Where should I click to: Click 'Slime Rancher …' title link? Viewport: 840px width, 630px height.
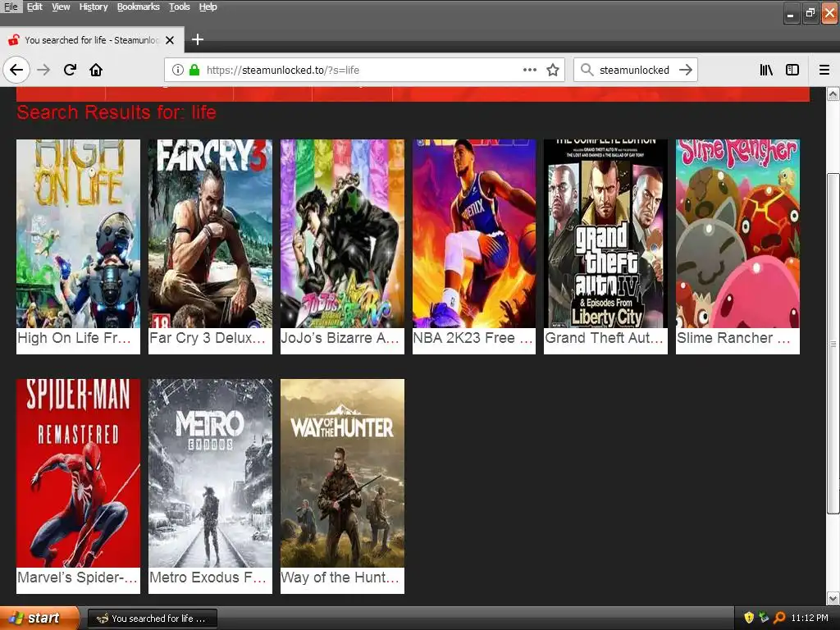733,338
